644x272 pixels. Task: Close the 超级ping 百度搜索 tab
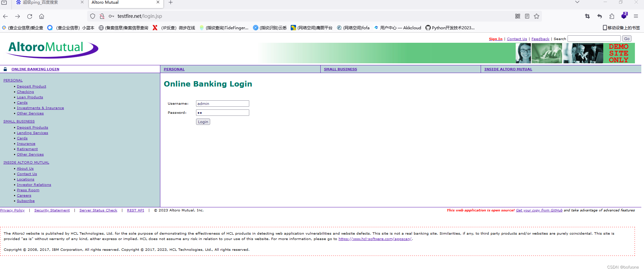(x=82, y=2)
